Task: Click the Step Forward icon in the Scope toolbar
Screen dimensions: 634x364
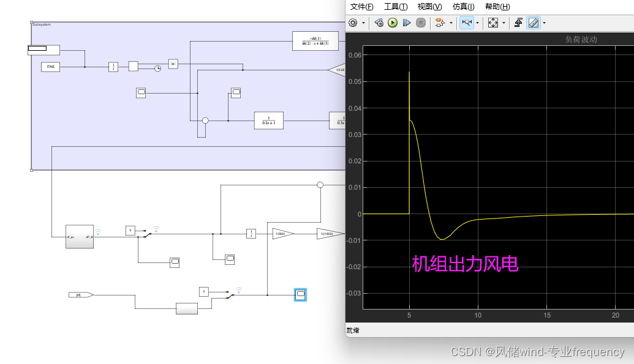Action: (x=407, y=23)
